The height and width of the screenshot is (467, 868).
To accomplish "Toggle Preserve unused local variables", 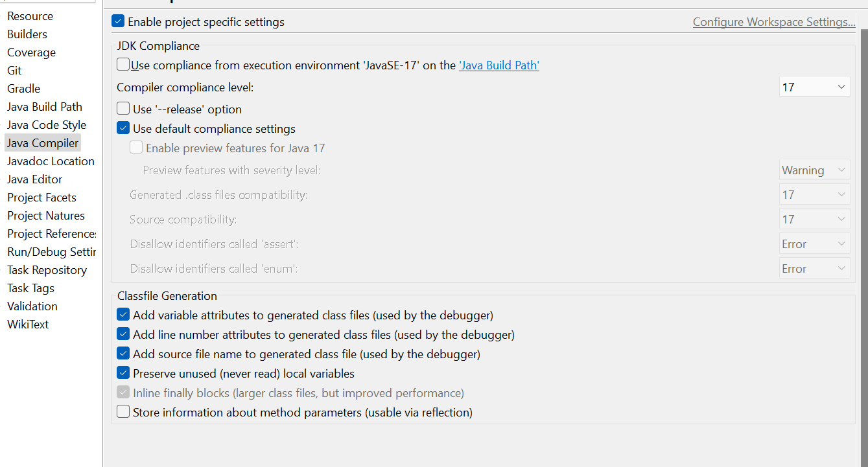I will pyautogui.click(x=123, y=374).
